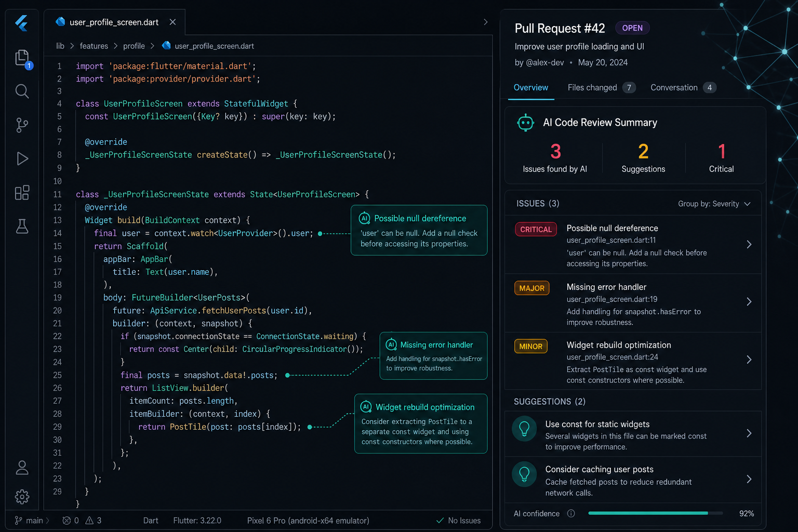The width and height of the screenshot is (798, 532).
Task: Click the lightbulb icon for Use const suggestion
Action: [524, 429]
